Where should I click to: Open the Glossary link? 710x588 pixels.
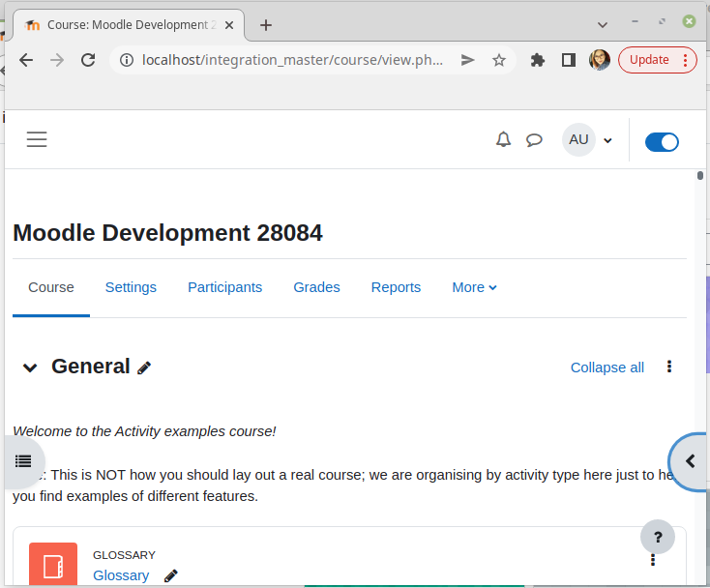(x=121, y=575)
